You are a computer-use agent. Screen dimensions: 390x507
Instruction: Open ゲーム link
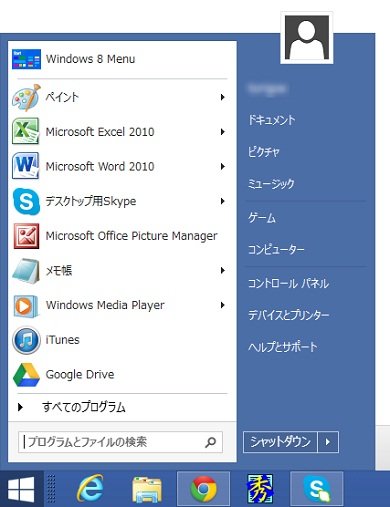point(262,218)
